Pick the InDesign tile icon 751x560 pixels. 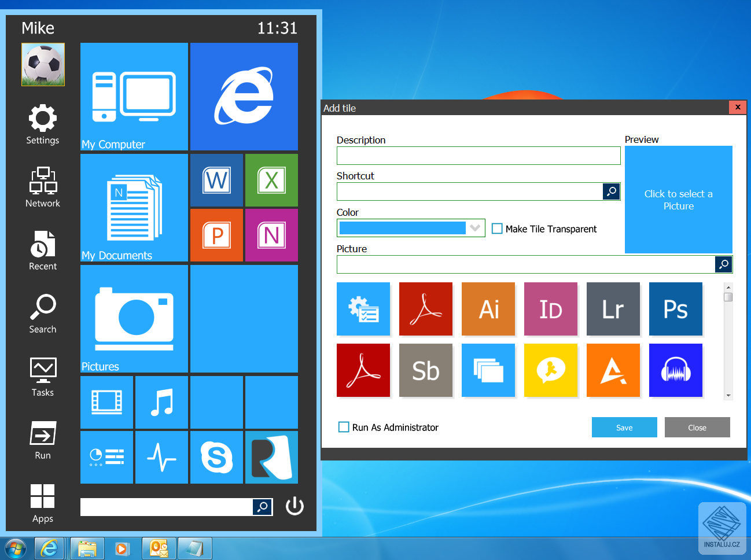point(551,309)
